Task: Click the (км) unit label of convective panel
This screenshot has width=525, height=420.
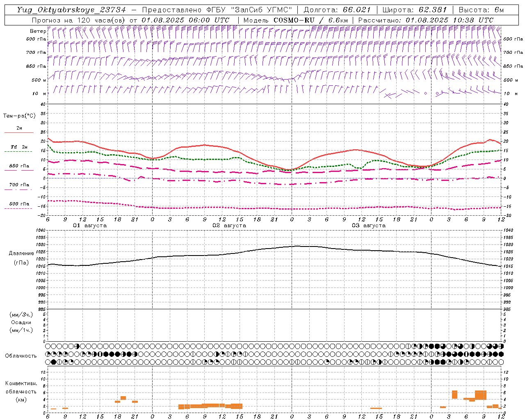Action: click(21, 399)
